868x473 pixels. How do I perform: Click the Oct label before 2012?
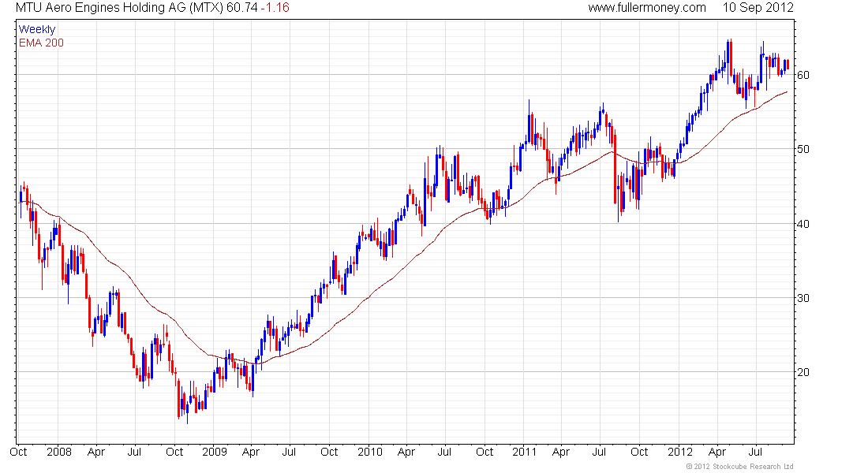tap(639, 452)
